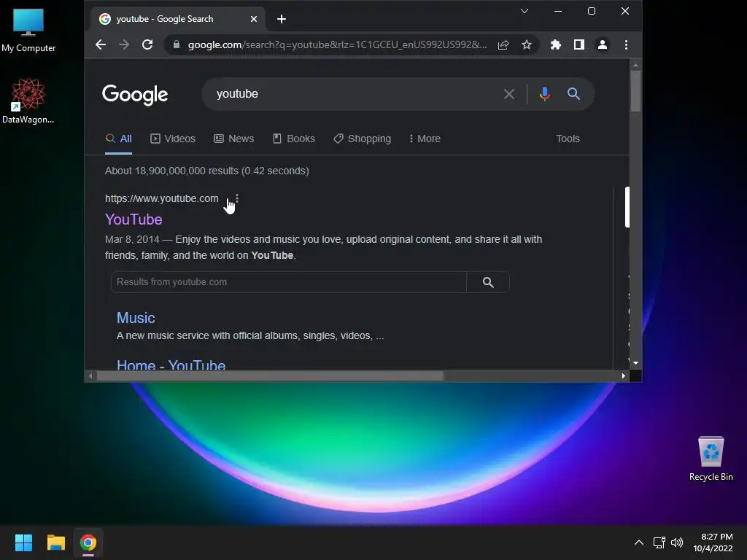Click the Results from youtube.com search field
Viewport: 747px width, 560px height.
289,282
